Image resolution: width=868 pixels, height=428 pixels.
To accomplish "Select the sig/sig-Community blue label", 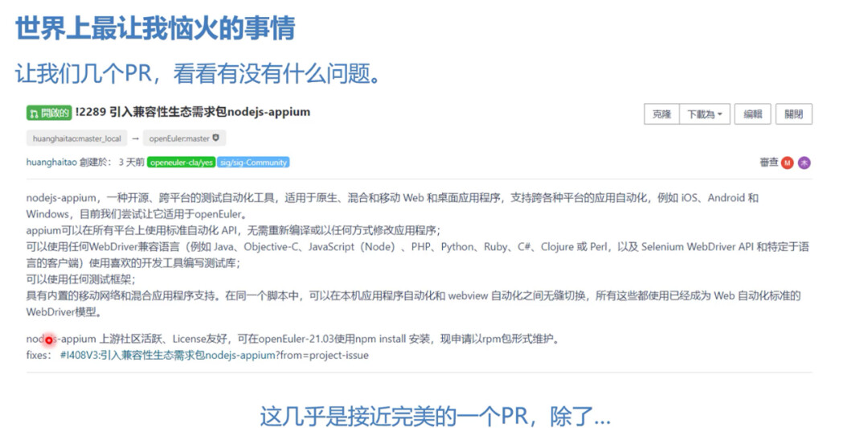I will click(x=252, y=163).
